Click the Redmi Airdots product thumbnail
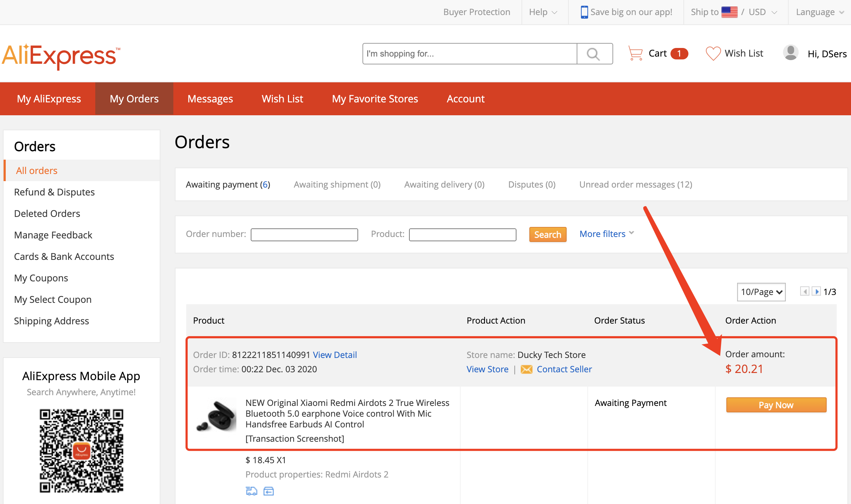Viewport: 851px width, 504px height. tap(216, 415)
